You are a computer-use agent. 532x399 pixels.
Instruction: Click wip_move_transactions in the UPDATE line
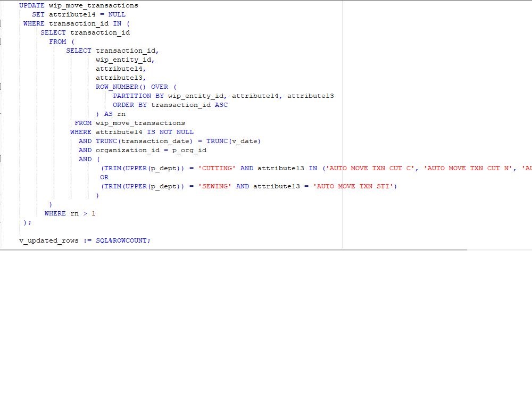tap(94, 5)
